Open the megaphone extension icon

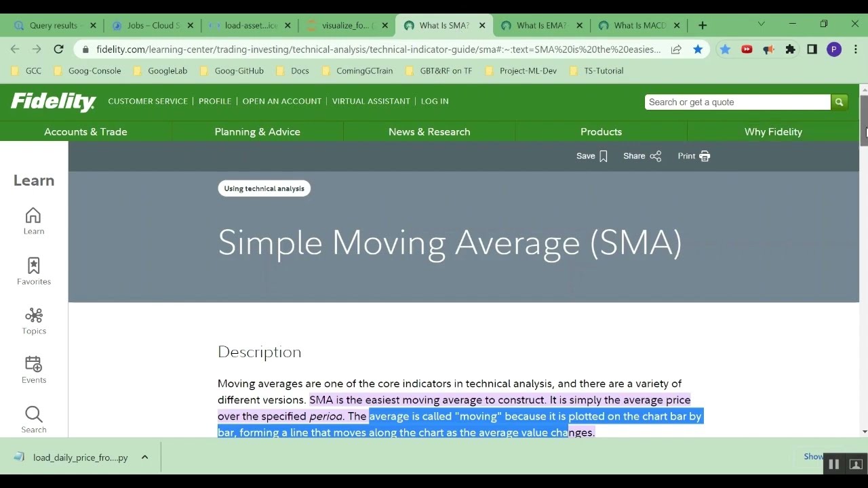pos(768,49)
